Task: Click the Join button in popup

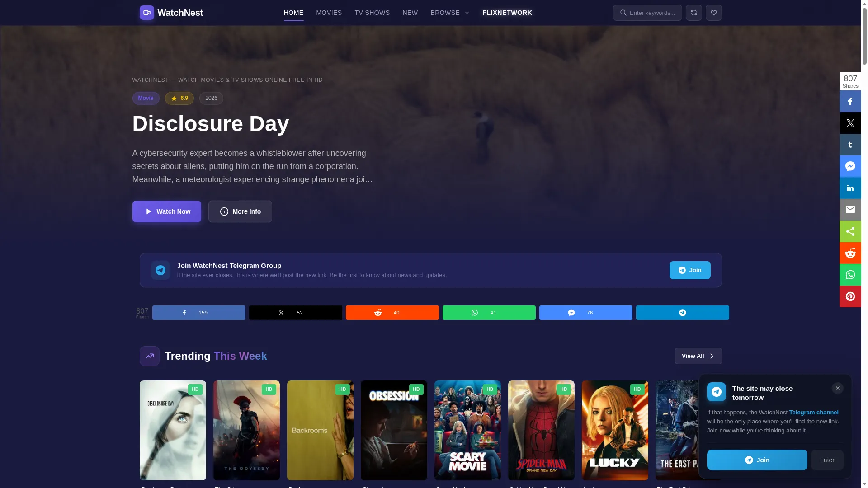Action: tap(757, 460)
